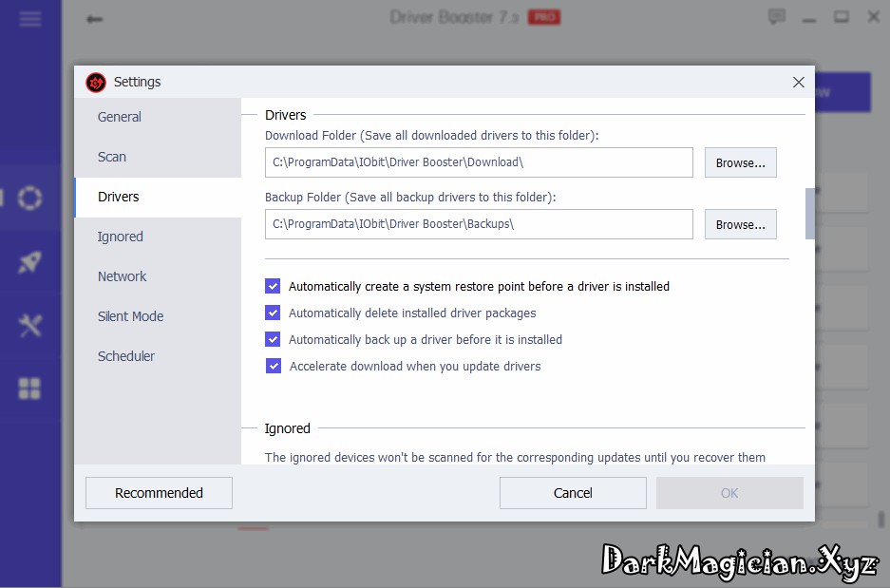Viewport: 890px width, 588px height.
Task: Click the Backup Folder path field
Action: 479,224
